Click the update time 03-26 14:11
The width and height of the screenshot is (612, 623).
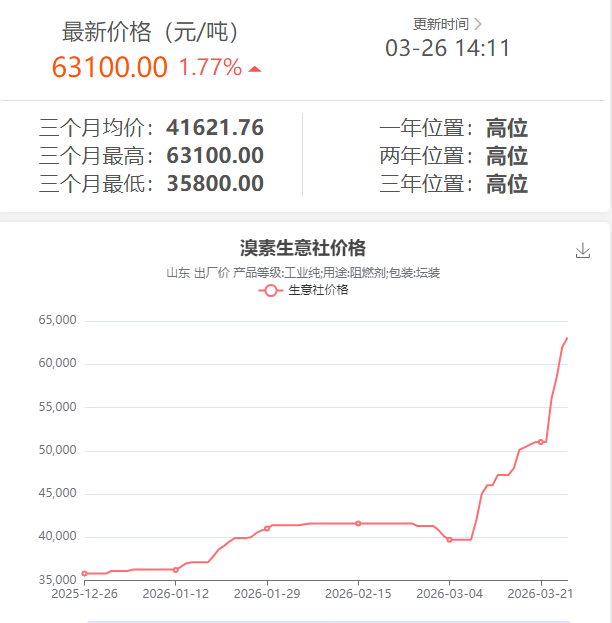pos(447,48)
